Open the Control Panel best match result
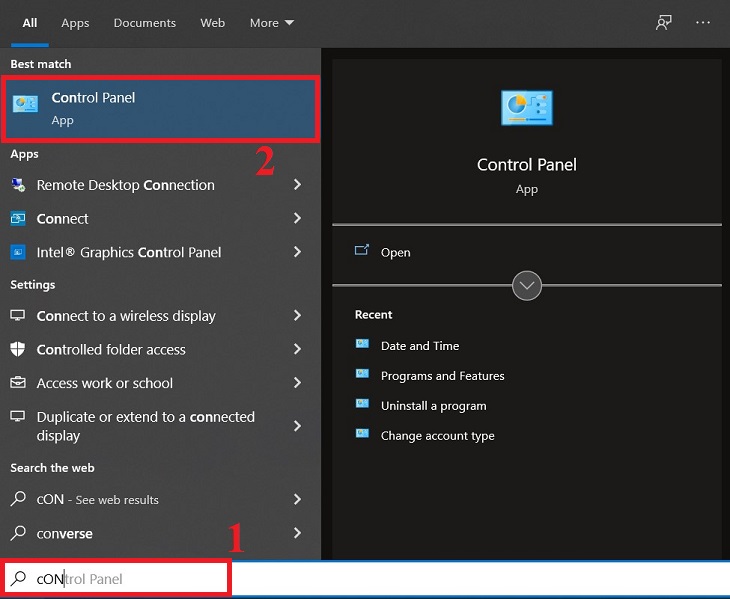 point(161,109)
